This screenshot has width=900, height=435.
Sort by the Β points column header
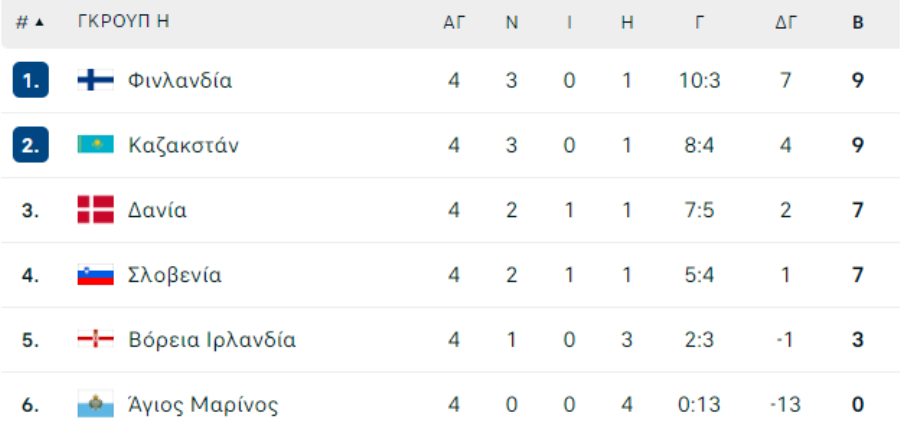[858, 22]
